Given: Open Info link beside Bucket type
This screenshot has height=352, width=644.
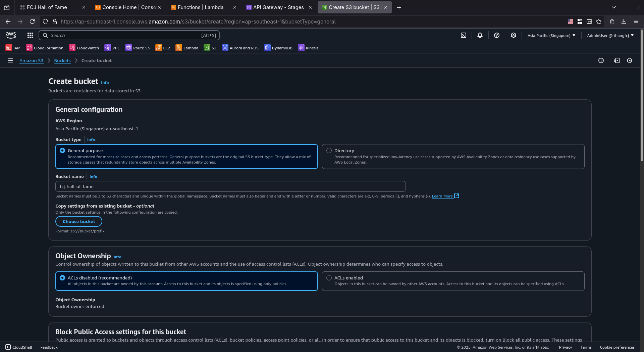Looking at the screenshot, I should [91, 140].
